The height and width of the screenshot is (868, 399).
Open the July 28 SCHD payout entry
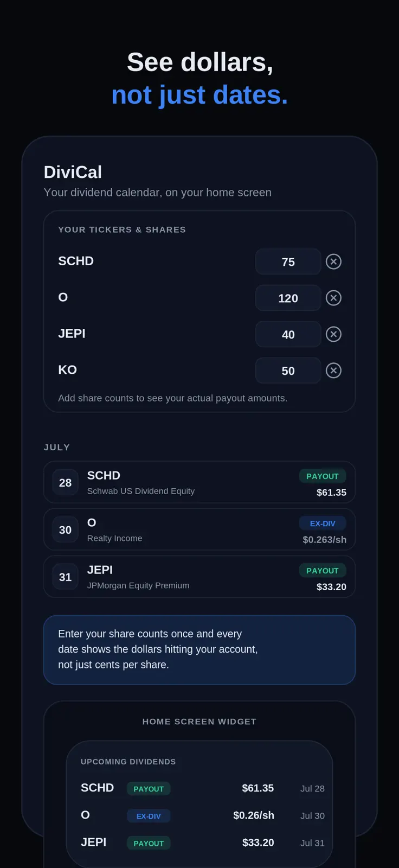(x=200, y=482)
